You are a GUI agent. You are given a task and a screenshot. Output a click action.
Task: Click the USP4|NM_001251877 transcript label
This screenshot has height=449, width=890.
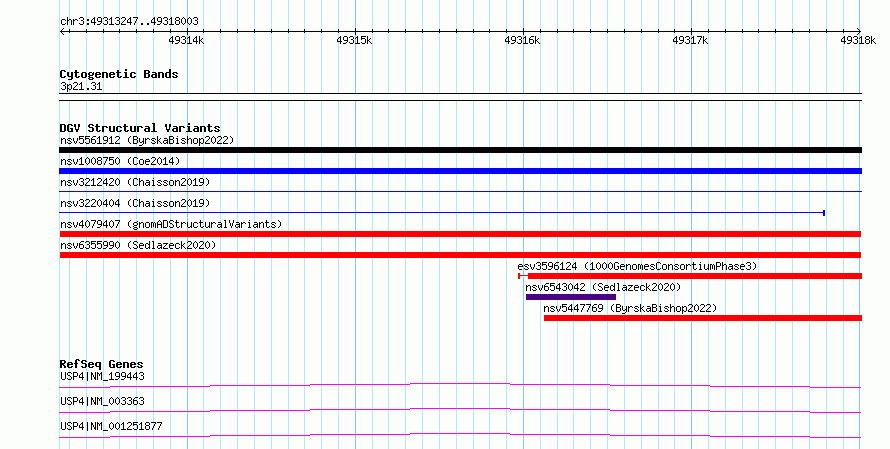coord(111,426)
